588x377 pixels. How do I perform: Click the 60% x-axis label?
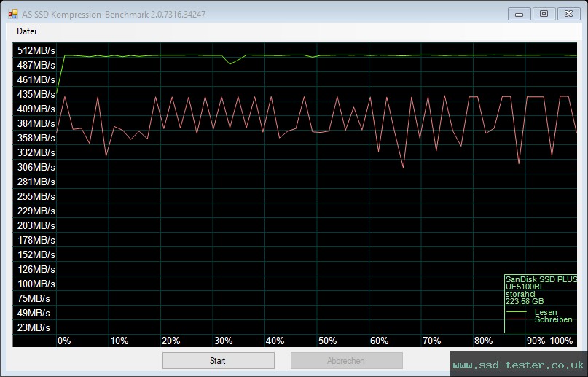click(380, 341)
